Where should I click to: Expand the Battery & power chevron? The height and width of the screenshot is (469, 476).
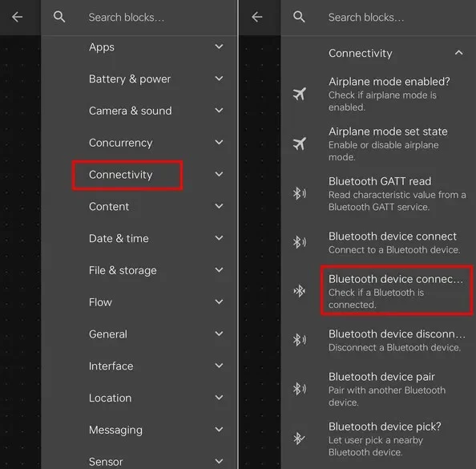tap(219, 79)
